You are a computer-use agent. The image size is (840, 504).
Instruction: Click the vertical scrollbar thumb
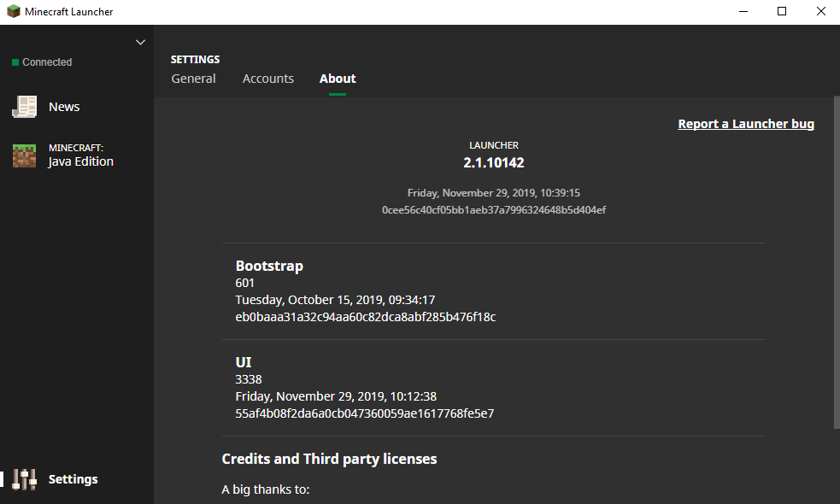click(x=835, y=256)
